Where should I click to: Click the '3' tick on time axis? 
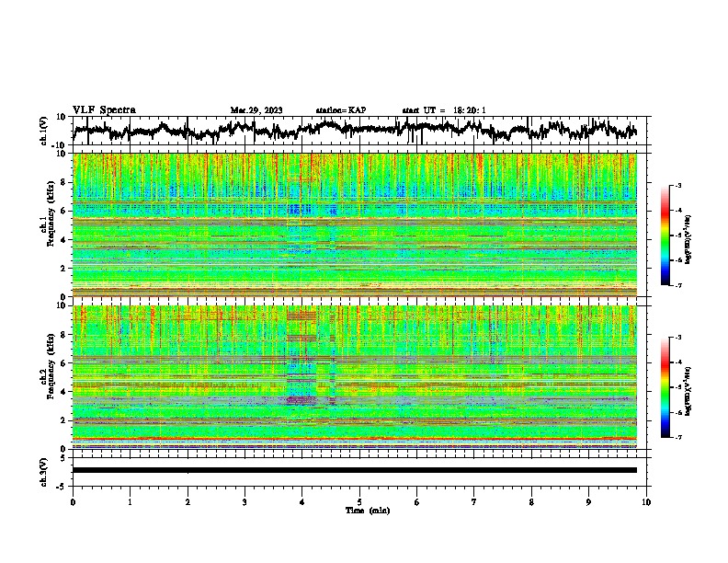(x=245, y=502)
